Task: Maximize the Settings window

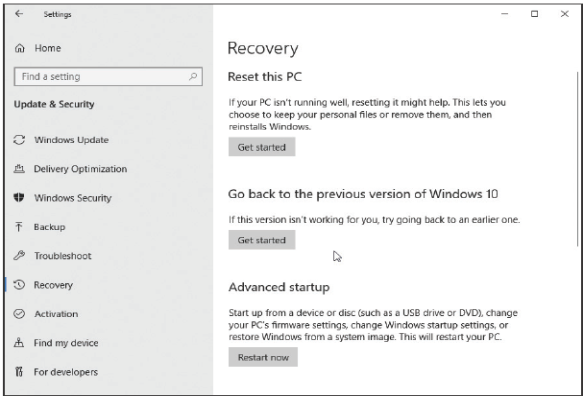Action: (534, 14)
